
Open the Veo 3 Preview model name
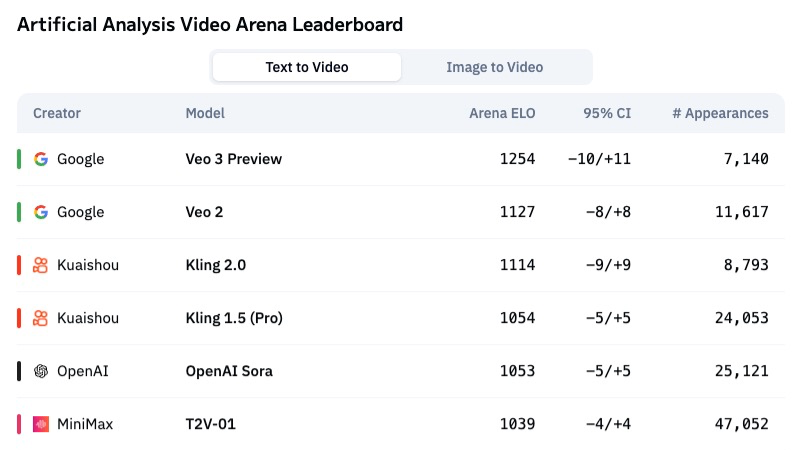tap(234, 159)
